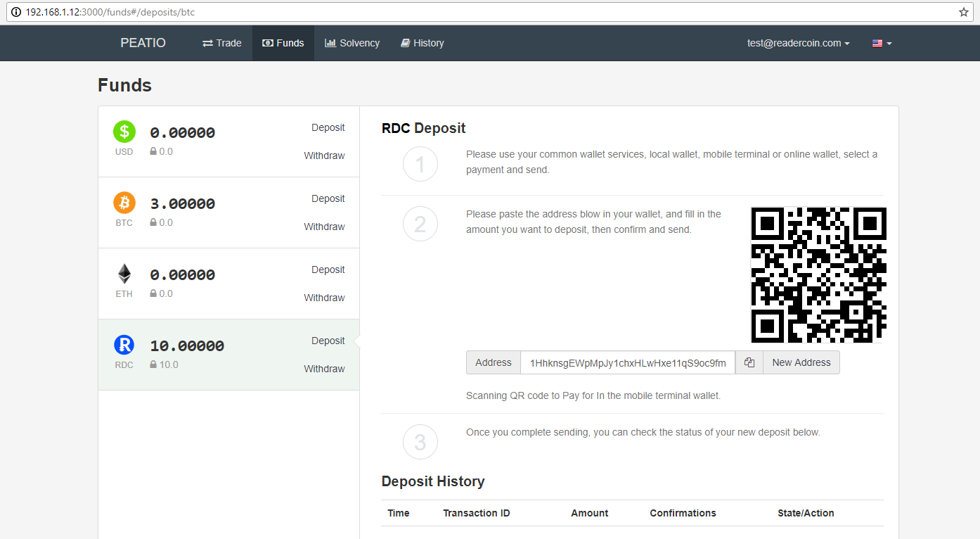The width and height of the screenshot is (980, 539).
Task: Click Withdraw for the USD account
Action: point(324,156)
